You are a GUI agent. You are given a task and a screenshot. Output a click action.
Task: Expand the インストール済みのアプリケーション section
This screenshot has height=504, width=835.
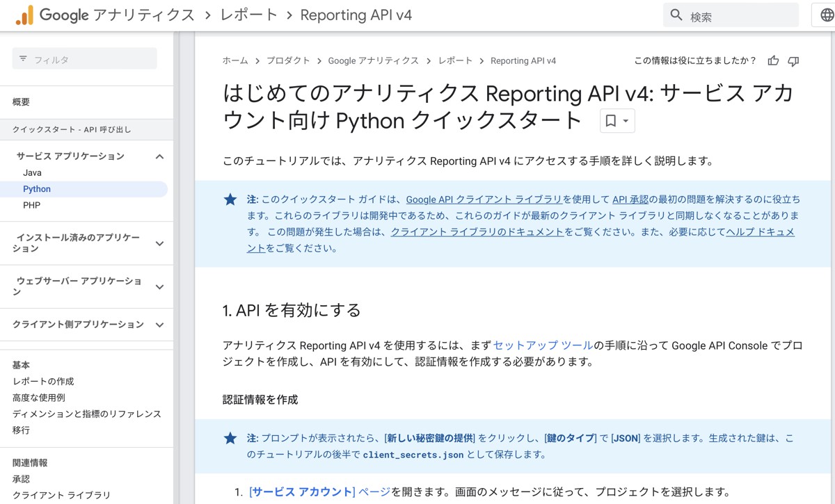click(x=159, y=242)
